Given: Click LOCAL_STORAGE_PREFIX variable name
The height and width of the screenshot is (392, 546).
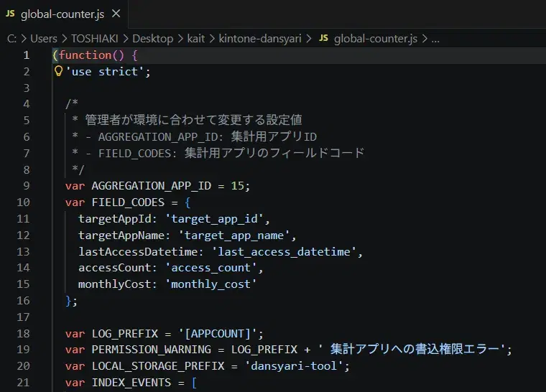Looking at the screenshot, I should pyautogui.click(x=158, y=366).
